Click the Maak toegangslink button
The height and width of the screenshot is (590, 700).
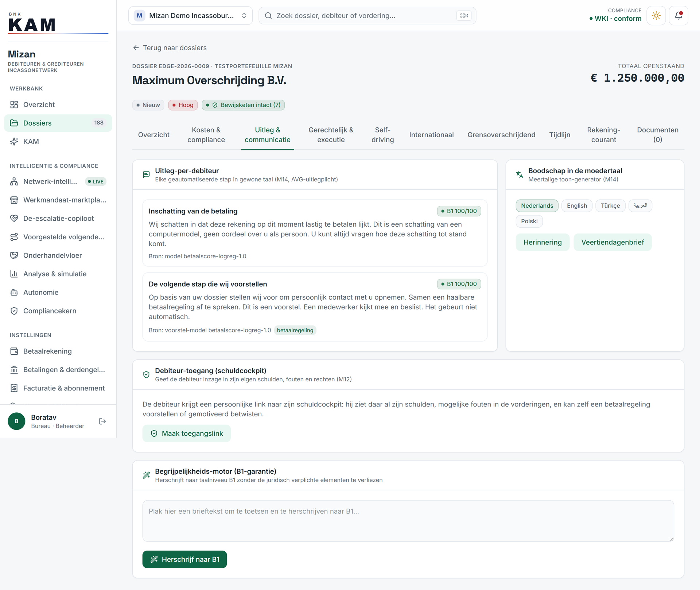pyautogui.click(x=187, y=433)
